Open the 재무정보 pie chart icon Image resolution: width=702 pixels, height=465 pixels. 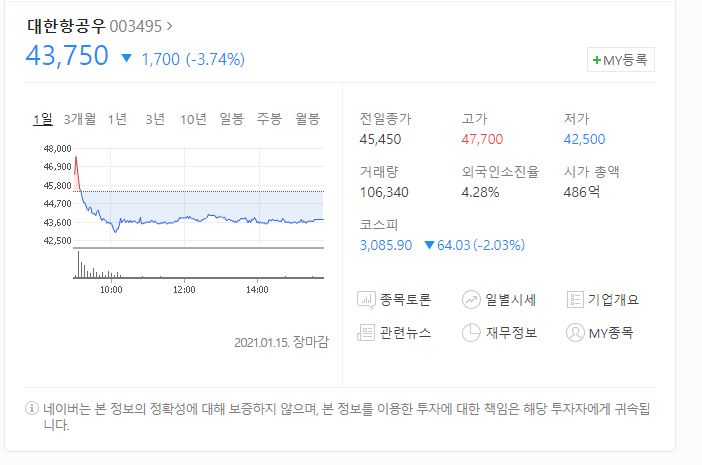tap(471, 333)
